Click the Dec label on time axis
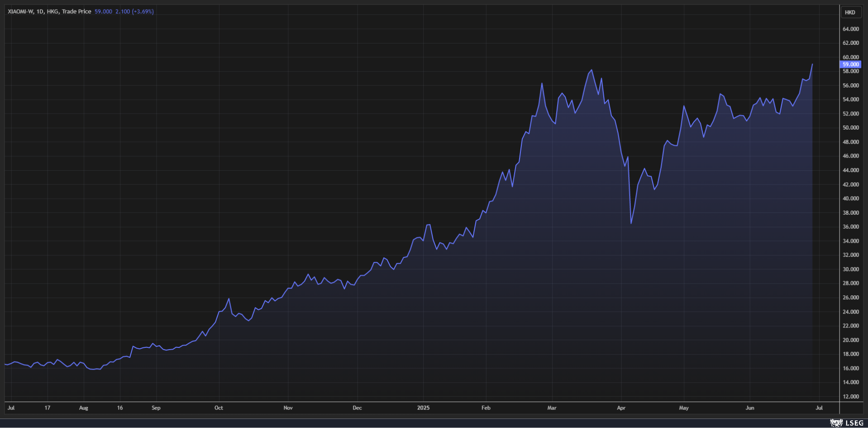Screen dimensions: 868x428 click(357, 408)
